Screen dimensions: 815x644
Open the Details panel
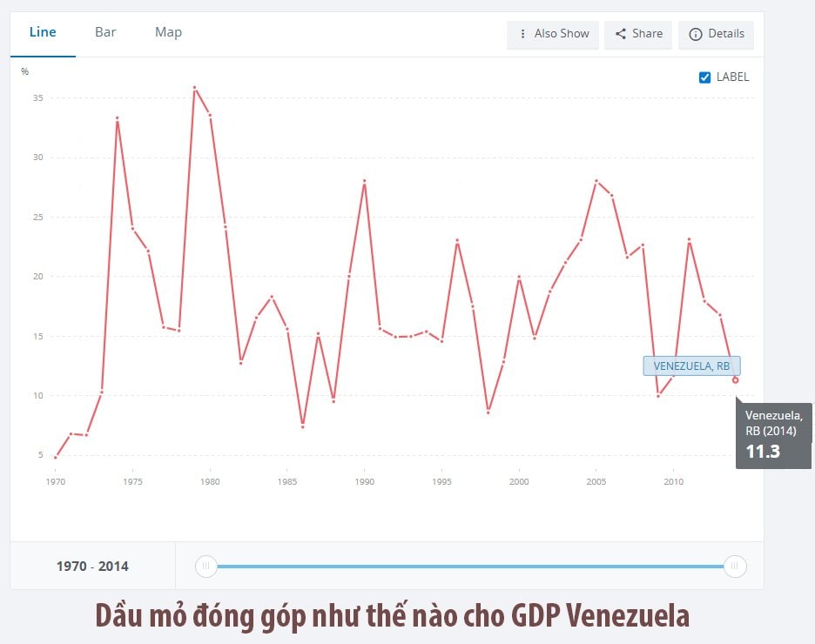[x=716, y=35]
